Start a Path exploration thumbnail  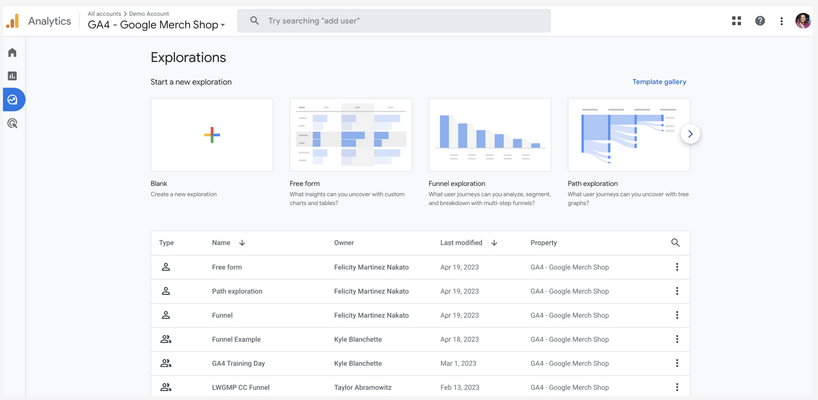coord(629,135)
